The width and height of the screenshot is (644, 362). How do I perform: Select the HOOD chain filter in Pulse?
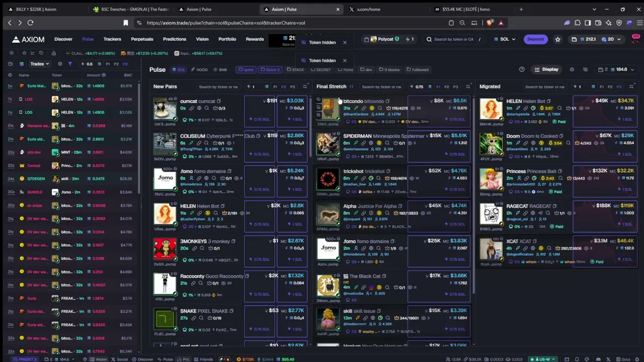coord(199,70)
